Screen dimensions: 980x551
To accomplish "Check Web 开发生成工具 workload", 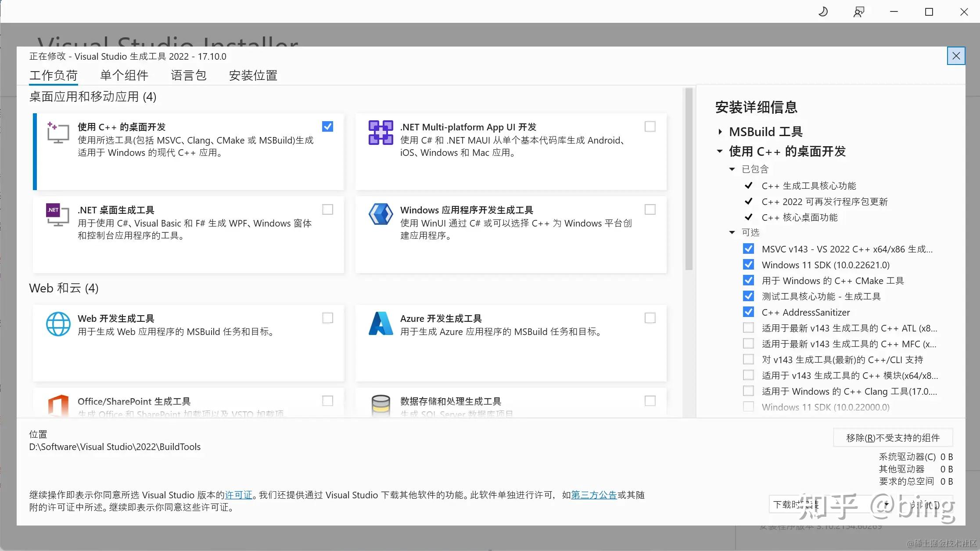I will pyautogui.click(x=327, y=318).
